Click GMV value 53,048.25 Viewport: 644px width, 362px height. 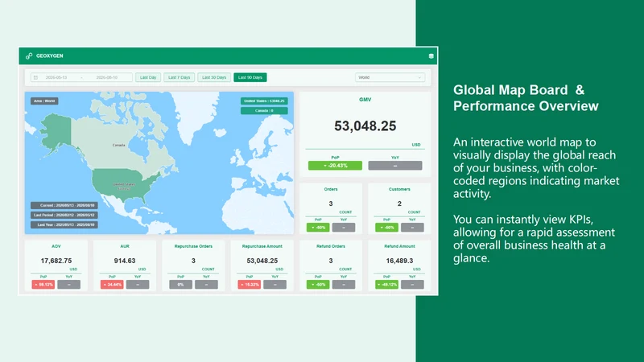[x=365, y=126]
